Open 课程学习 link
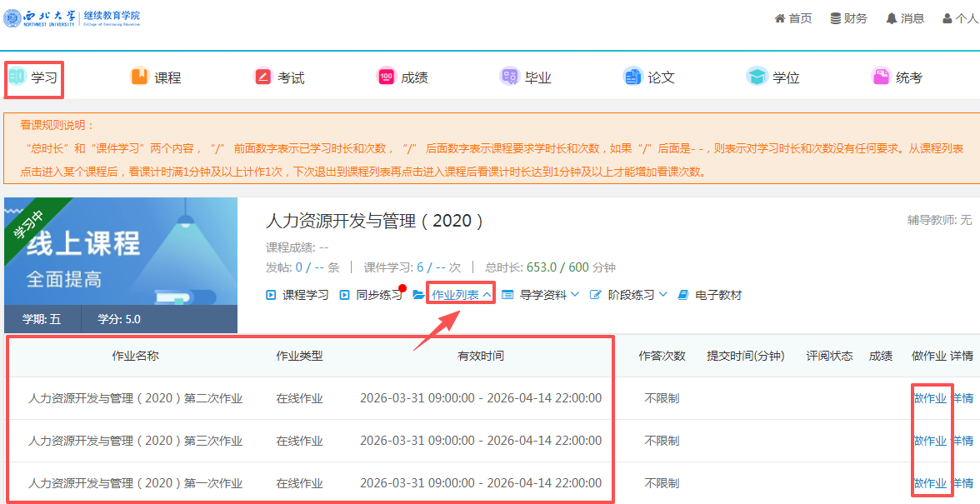The width and height of the screenshot is (980, 504). (297, 295)
